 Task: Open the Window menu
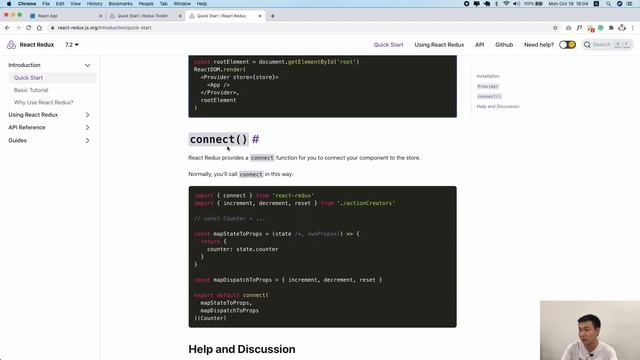(182, 4)
